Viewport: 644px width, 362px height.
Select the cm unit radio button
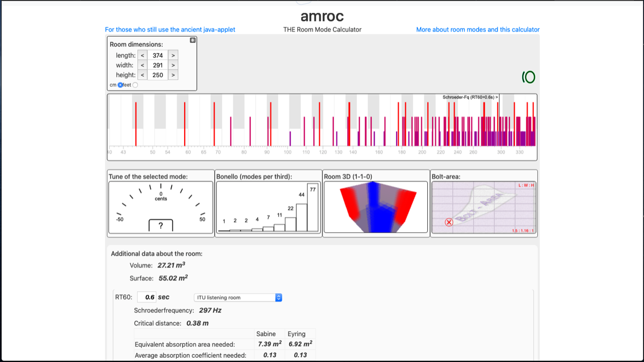(x=120, y=85)
